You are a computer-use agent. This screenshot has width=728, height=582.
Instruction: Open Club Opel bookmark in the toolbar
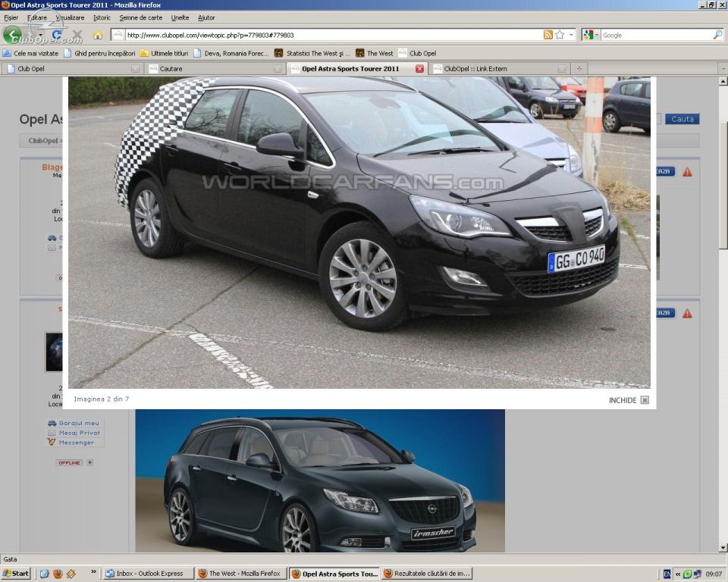[x=417, y=53]
